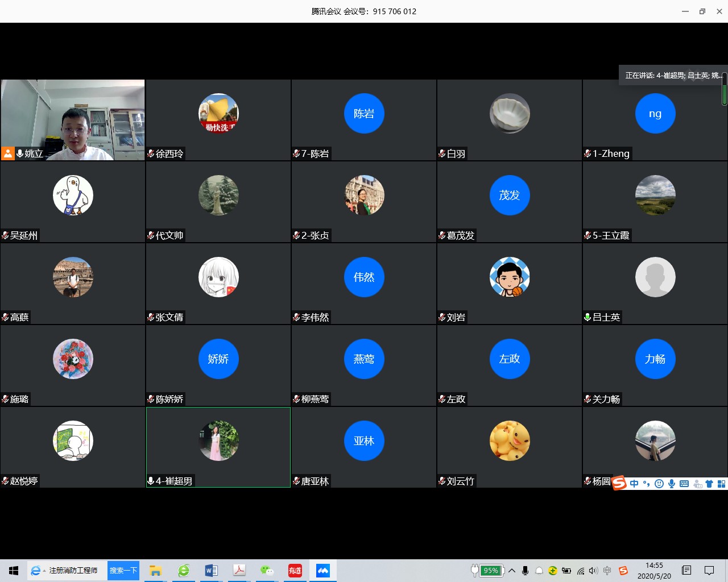Open the Sogou toolbox grid icon

click(721, 484)
